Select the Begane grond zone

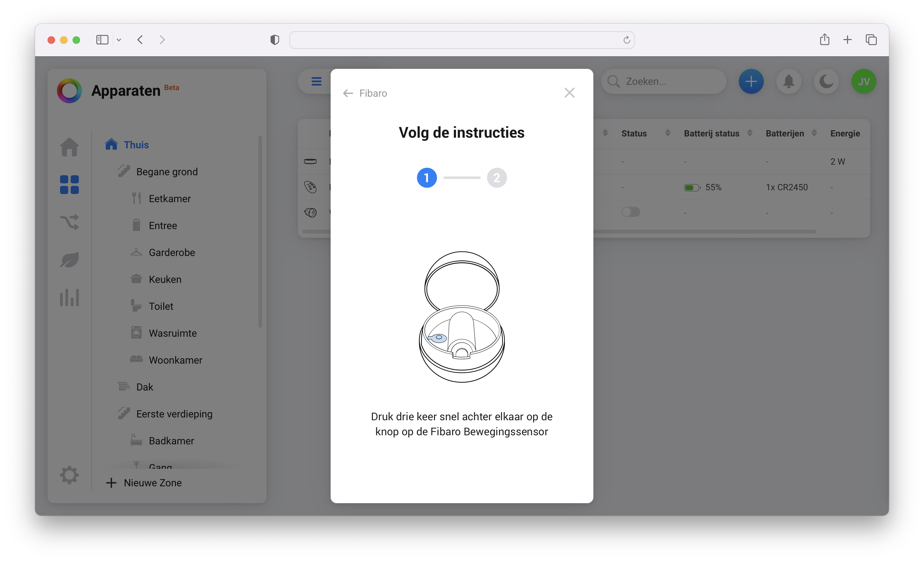pos(158,171)
